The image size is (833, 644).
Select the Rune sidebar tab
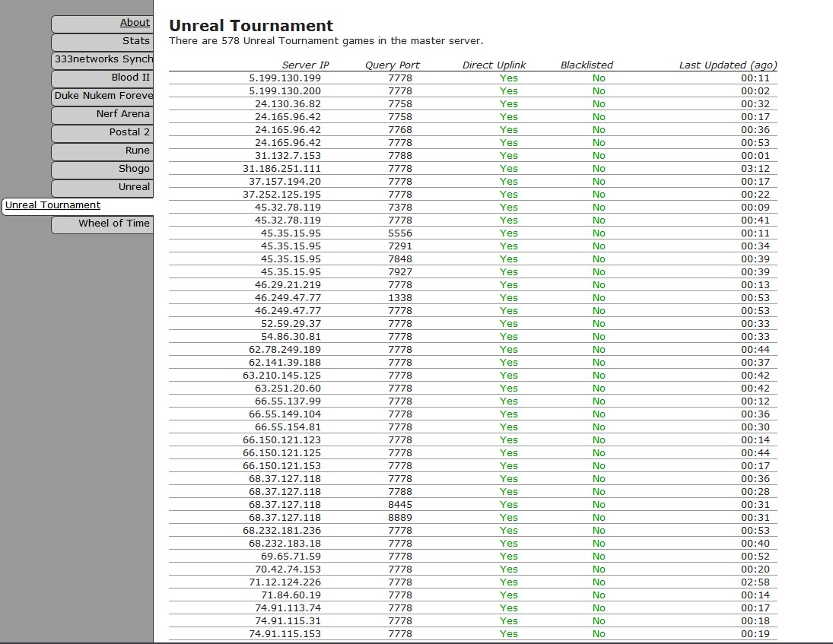tap(103, 151)
